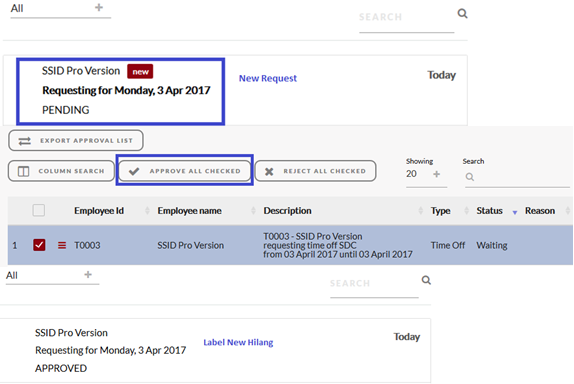Uncheck the T0003 row checkbox
574x384 pixels.
[39, 245]
